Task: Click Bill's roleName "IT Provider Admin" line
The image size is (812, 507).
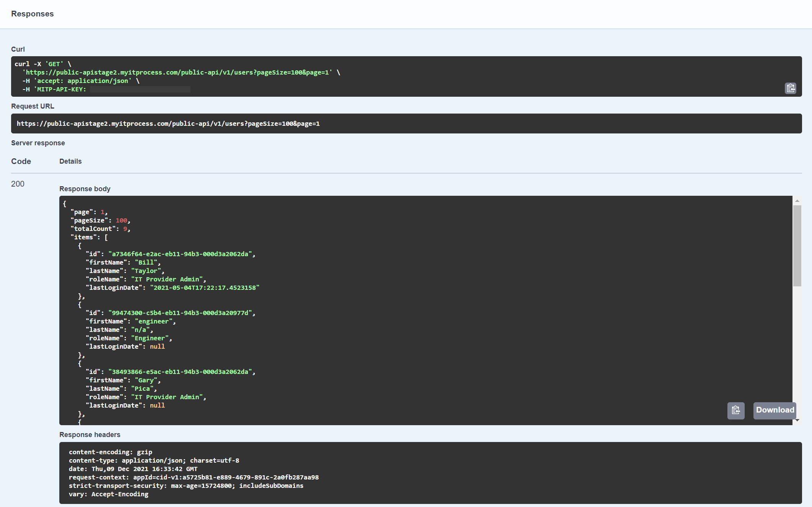Action: tap(146, 279)
